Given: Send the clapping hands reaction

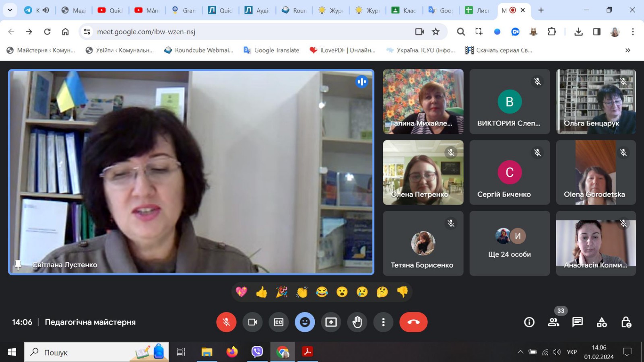Looking at the screenshot, I should (302, 292).
